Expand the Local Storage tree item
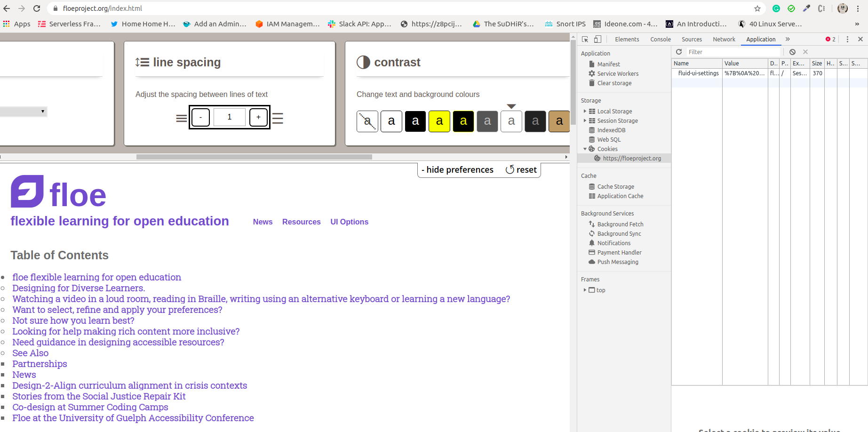 [x=585, y=112]
